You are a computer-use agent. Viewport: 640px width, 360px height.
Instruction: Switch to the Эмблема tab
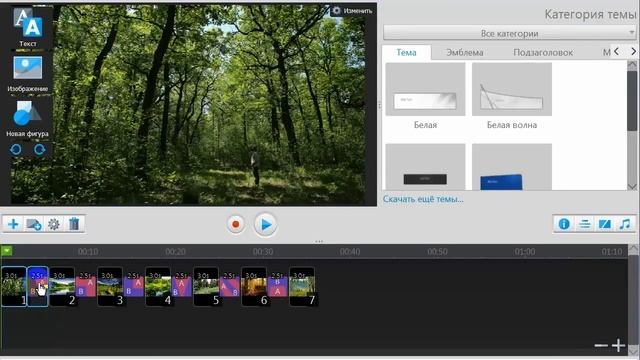[x=464, y=52]
